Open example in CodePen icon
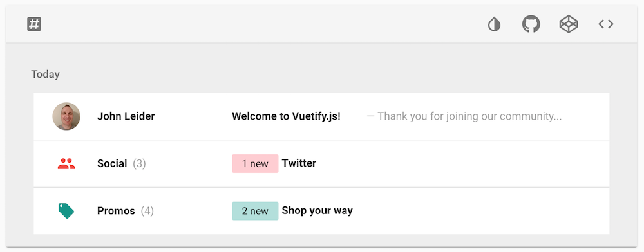The image size is (644, 252). point(569,24)
